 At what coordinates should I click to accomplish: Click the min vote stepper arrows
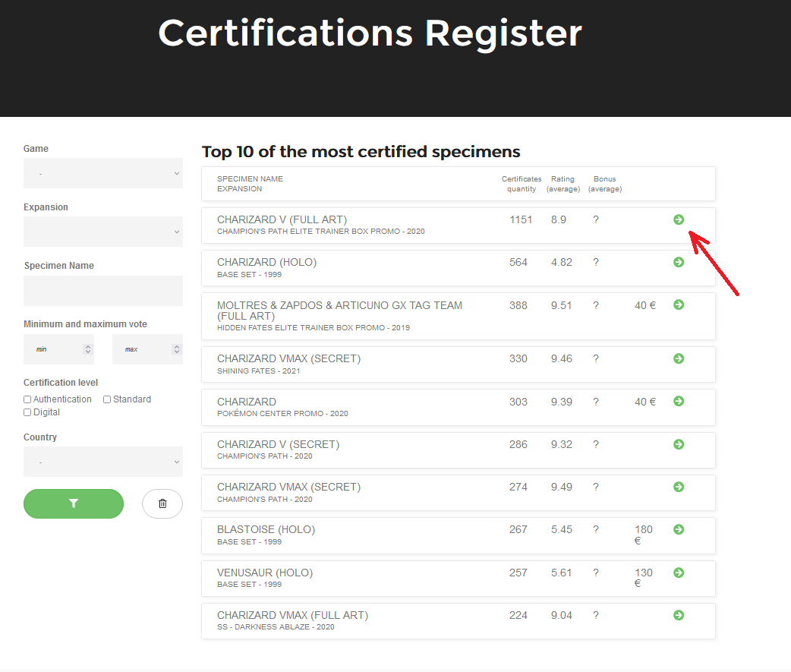pos(88,349)
